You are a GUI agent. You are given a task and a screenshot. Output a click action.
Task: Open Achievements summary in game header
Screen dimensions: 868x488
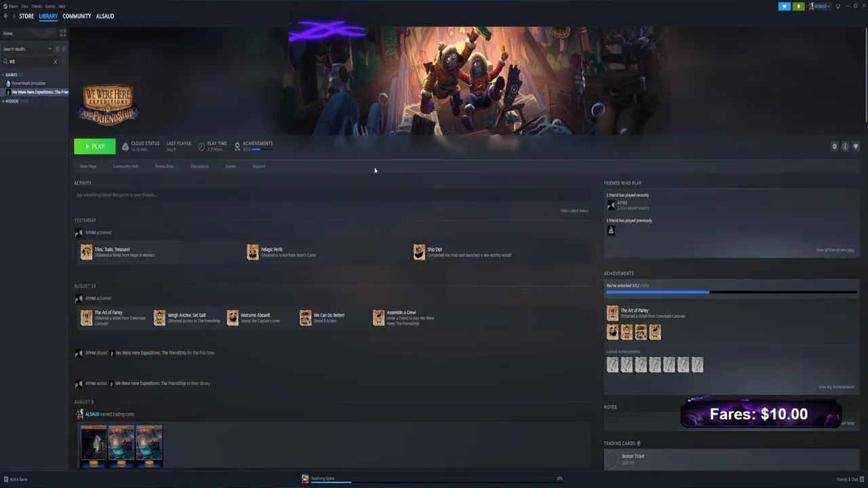tap(254, 146)
